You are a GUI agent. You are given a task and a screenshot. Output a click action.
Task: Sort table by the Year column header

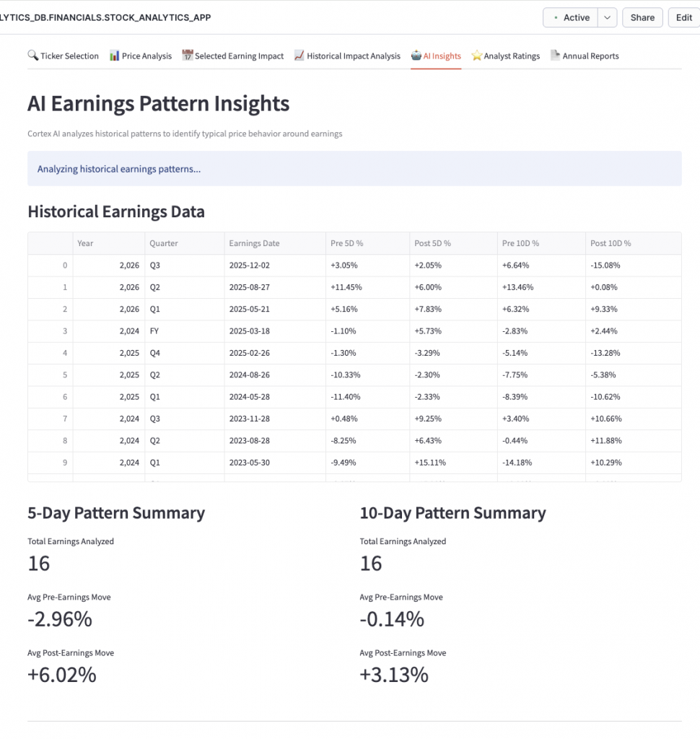click(x=85, y=243)
